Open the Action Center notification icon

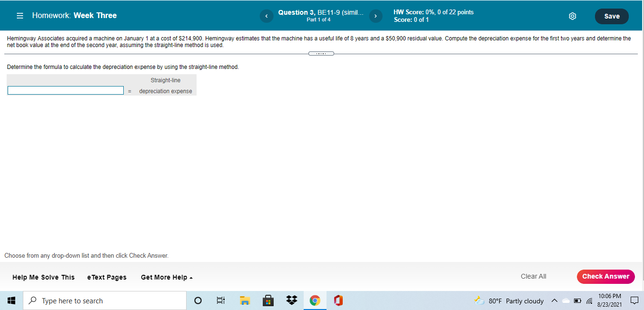[x=634, y=300]
